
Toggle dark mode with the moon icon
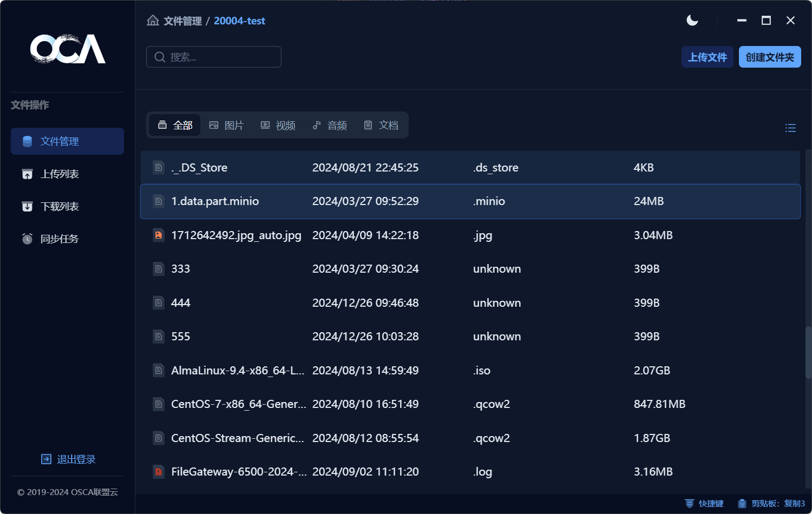pos(692,21)
